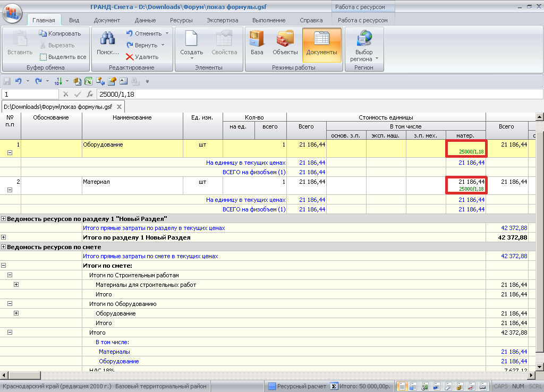This screenshot has width=544, height=392.
Task: Click the Выделить все button
Action: click(x=62, y=57)
